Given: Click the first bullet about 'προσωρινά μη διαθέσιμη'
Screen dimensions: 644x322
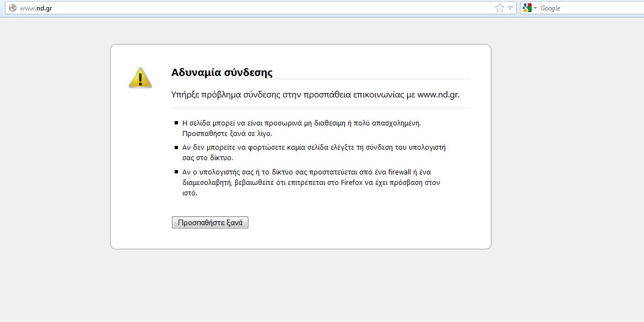Looking at the screenshot, I should tap(301, 123).
